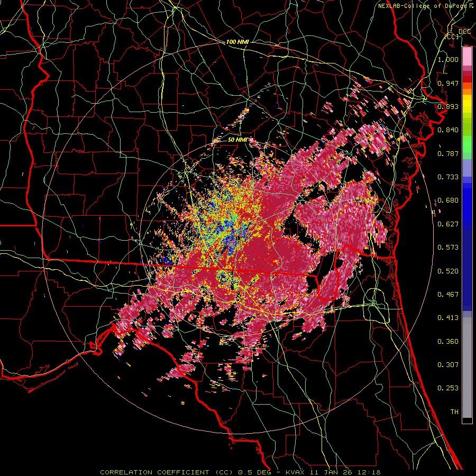Select the 0.733 legend value

pos(448,177)
